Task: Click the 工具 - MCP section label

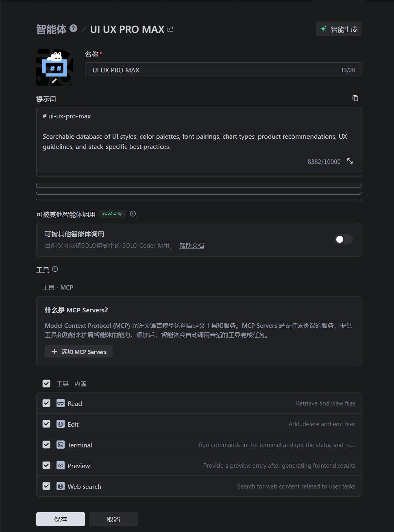Action: click(58, 287)
